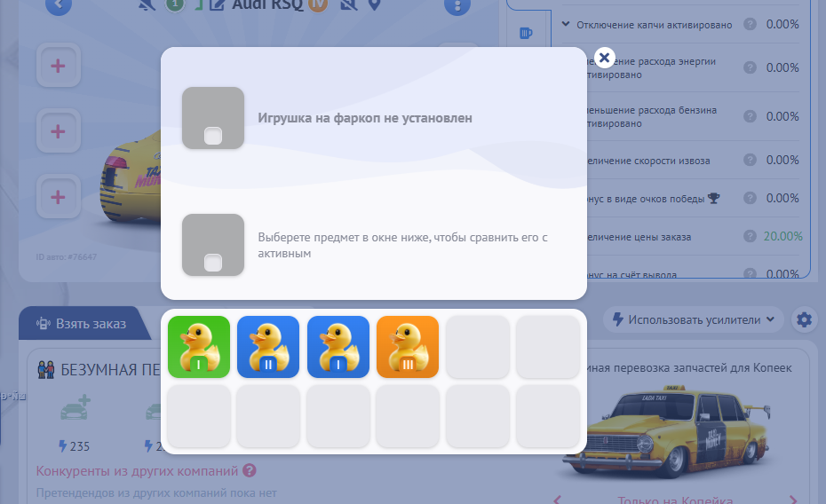Close the tow hitch toy dialog
Viewport: 826px width, 504px height.
[604, 58]
